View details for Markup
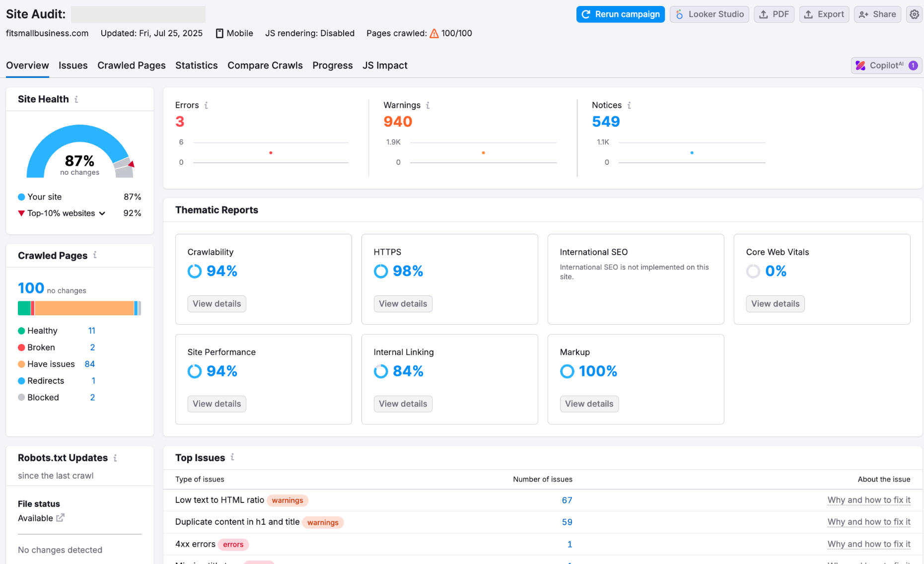 click(589, 404)
